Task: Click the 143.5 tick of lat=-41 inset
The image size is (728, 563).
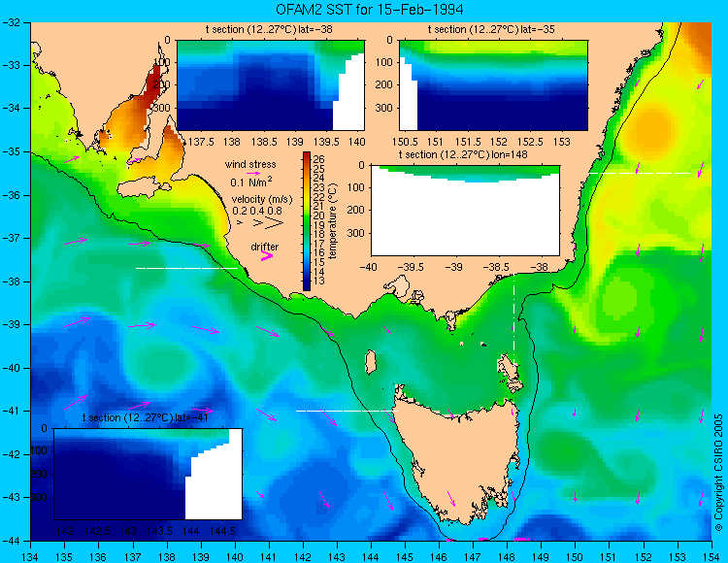Action: pyautogui.click(x=159, y=531)
